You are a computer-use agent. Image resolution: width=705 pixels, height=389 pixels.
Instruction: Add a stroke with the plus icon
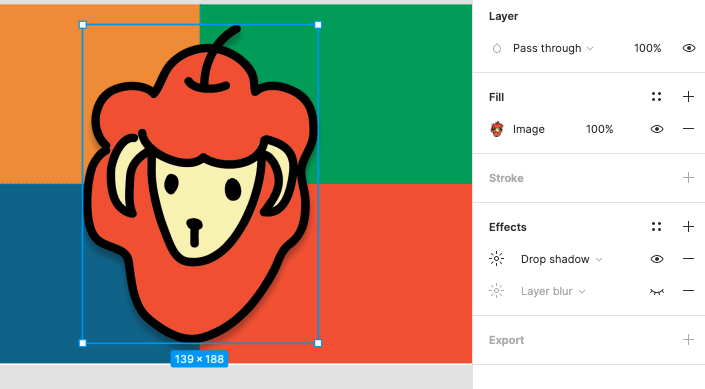tap(688, 178)
